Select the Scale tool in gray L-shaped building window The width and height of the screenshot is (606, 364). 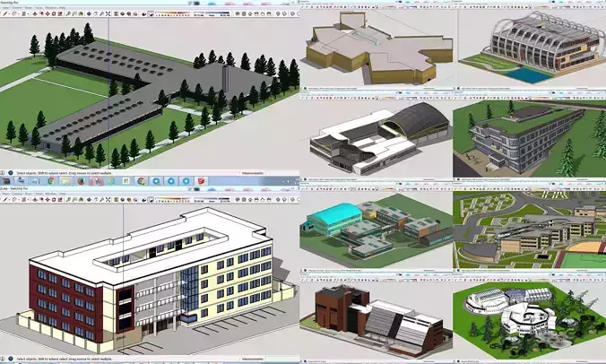tap(60, 13)
